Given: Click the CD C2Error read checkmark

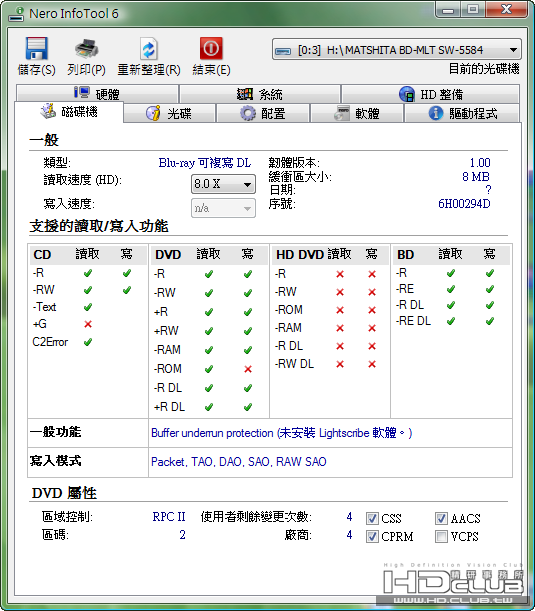Looking at the screenshot, I should click(88, 342).
